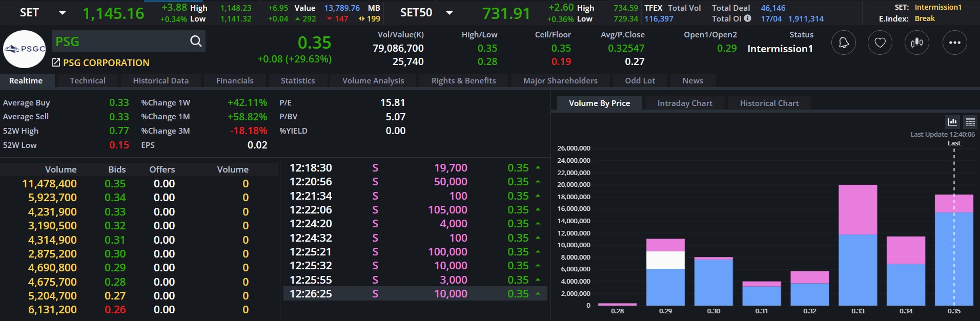Click the Open1 price 0.29
980x321 pixels.
(727, 49)
